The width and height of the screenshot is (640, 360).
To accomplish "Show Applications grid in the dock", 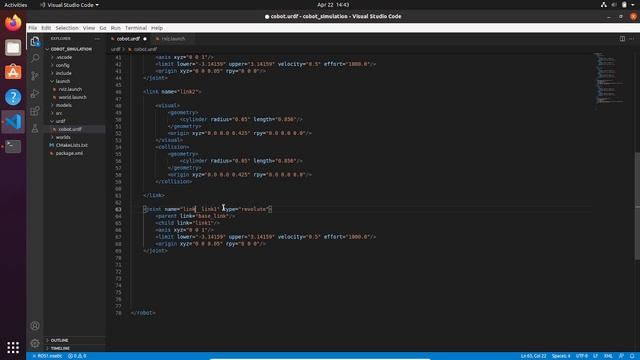I will (x=13, y=347).
